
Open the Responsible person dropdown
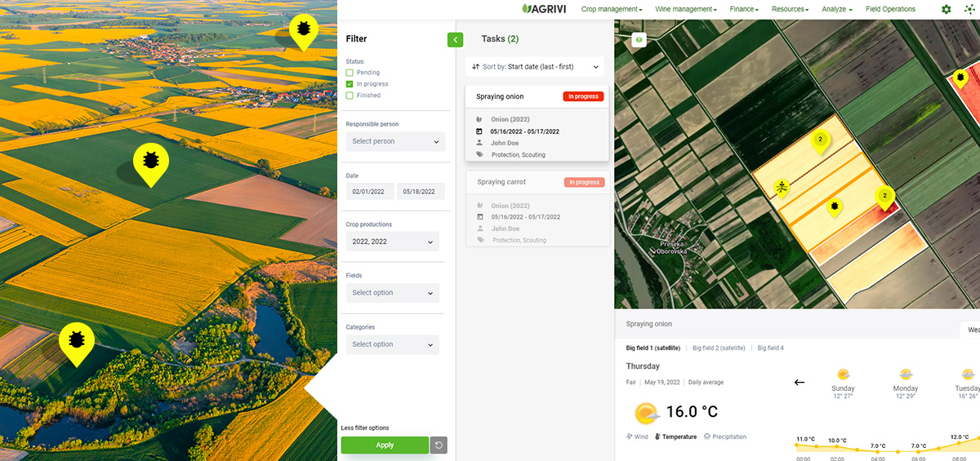[395, 141]
